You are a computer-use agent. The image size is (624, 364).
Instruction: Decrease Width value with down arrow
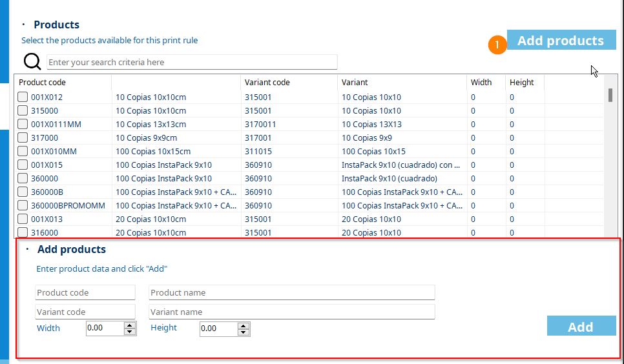point(130,332)
